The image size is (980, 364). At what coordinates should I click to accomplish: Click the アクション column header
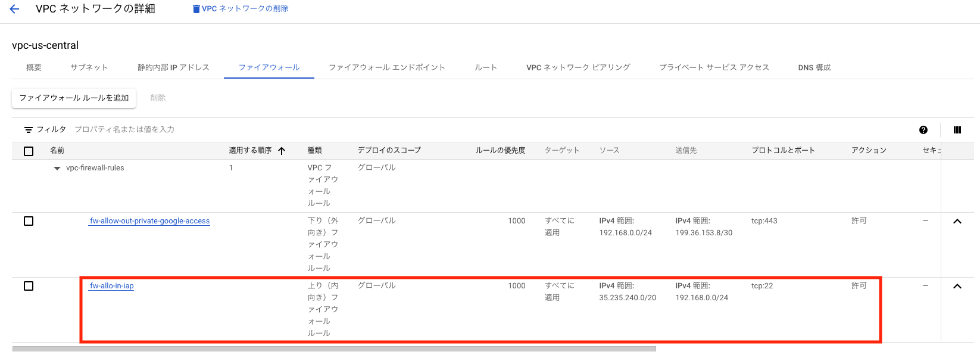(x=869, y=151)
